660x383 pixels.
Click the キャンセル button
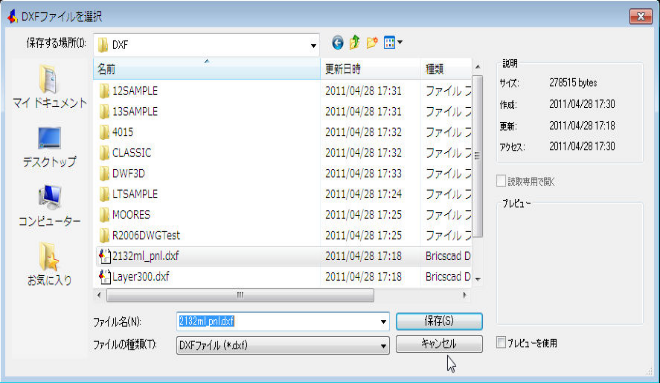439,344
